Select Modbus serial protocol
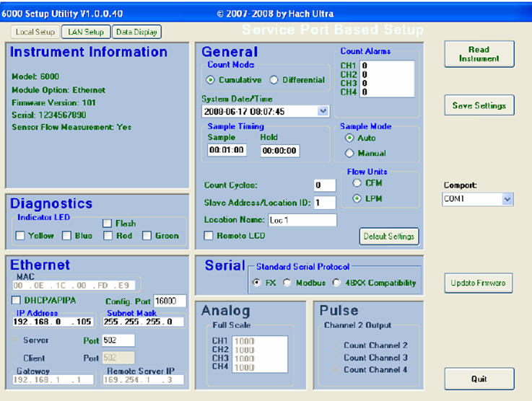532x401 pixels. click(x=287, y=283)
